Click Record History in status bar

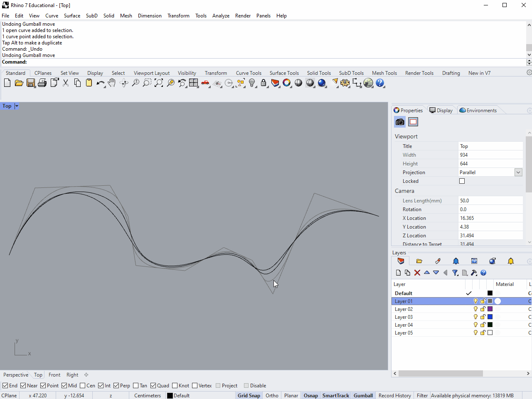click(x=394, y=396)
